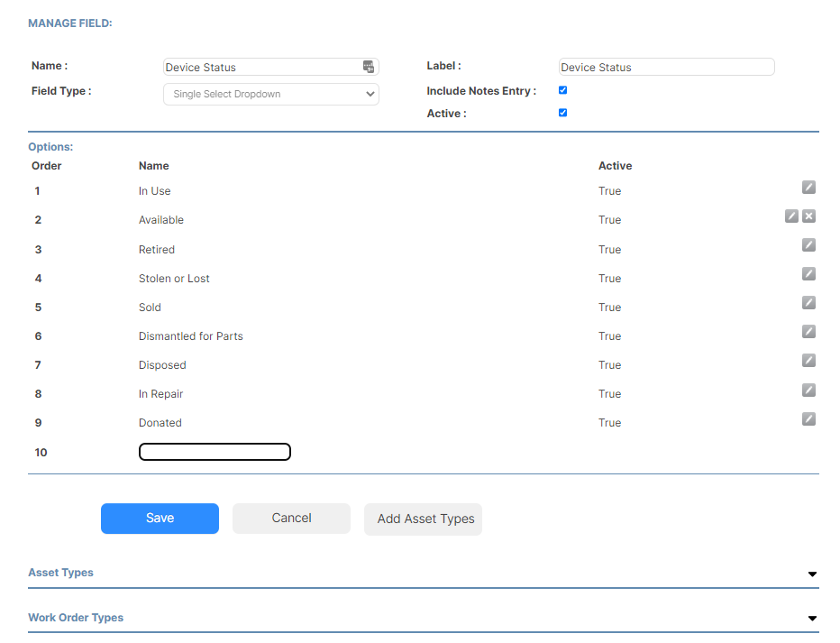Edit the Retired option
Screen dimensions: 840x643
pos(808,245)
